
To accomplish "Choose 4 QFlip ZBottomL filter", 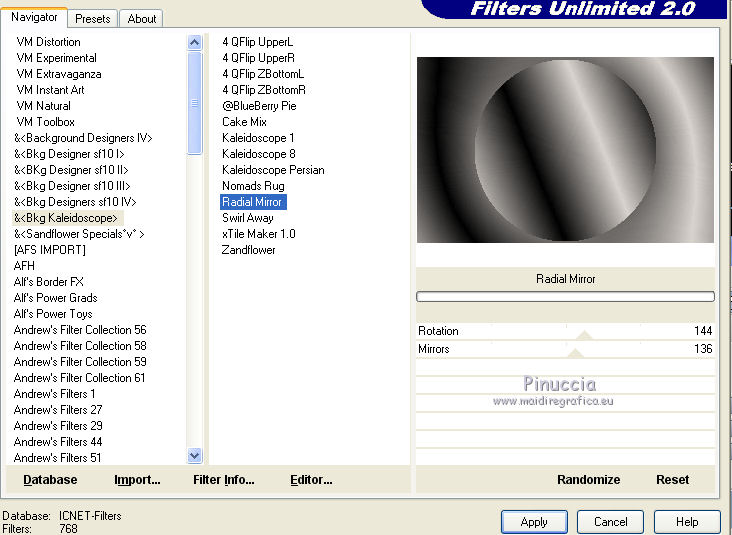I will point(263,74).
